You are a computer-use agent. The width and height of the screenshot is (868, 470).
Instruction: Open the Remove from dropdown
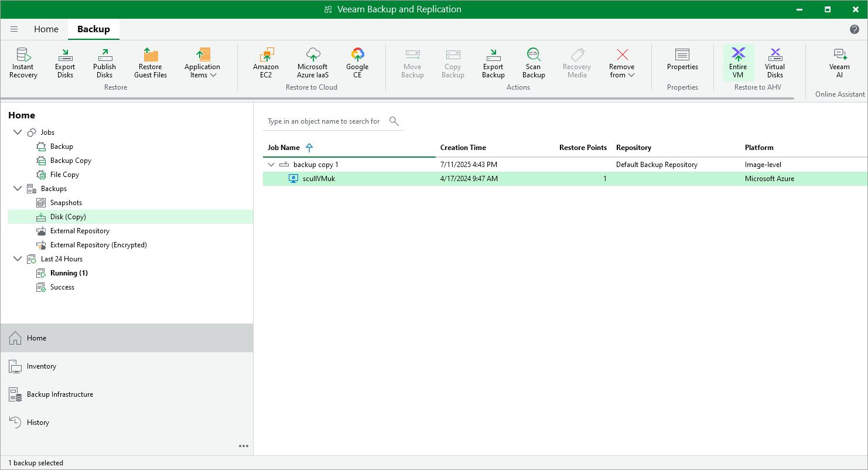[x=622, y=63]
